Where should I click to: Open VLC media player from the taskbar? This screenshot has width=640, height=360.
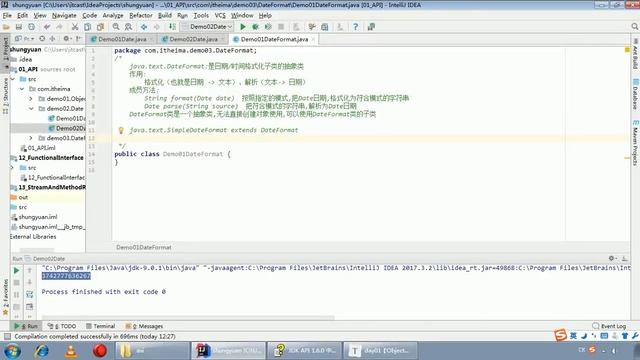pos(71,351)
